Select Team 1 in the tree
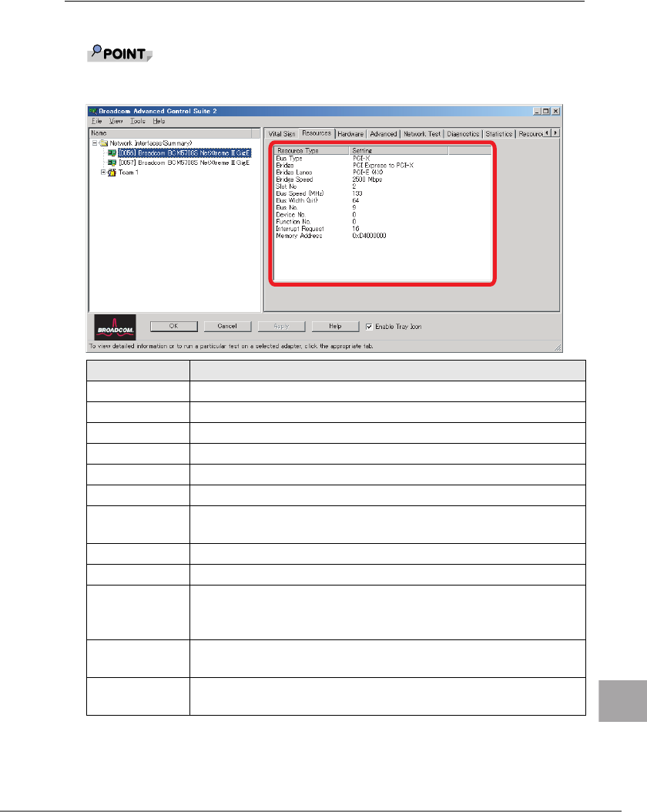Image resolution: width=647 pixels, height=812 pixels. pyautogui.click(x=129, y=173)
